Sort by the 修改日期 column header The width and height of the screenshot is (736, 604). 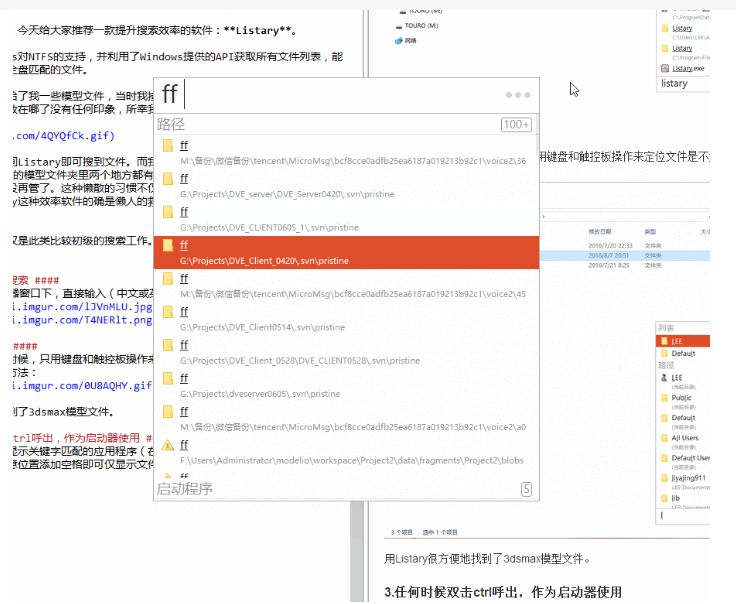[599, 232]
